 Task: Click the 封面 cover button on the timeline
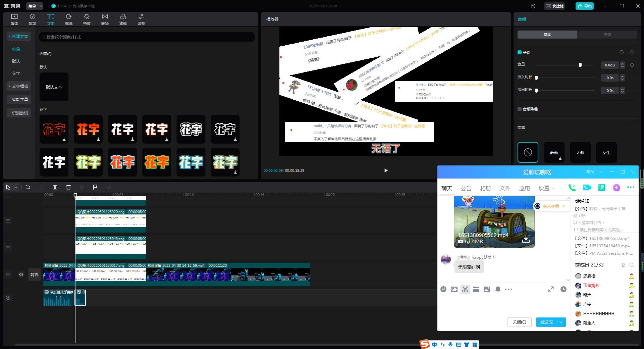pyautogui.click(x=35, y=275)
